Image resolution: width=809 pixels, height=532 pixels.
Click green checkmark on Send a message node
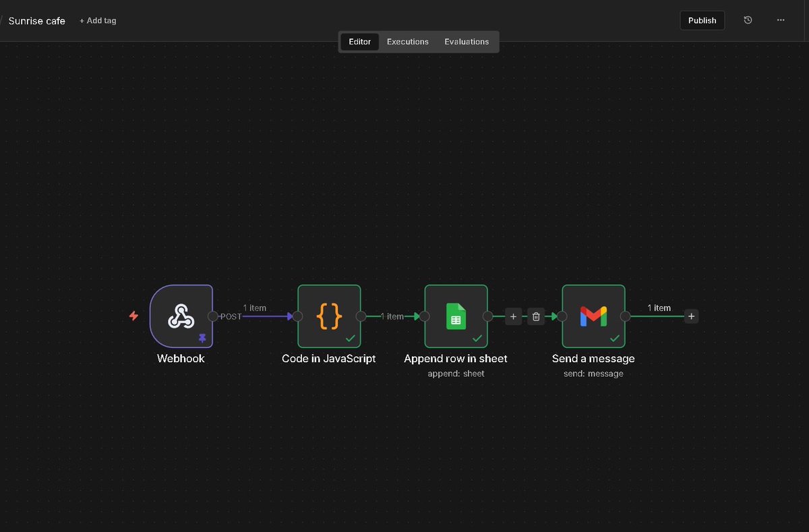(x=615, y=338)
